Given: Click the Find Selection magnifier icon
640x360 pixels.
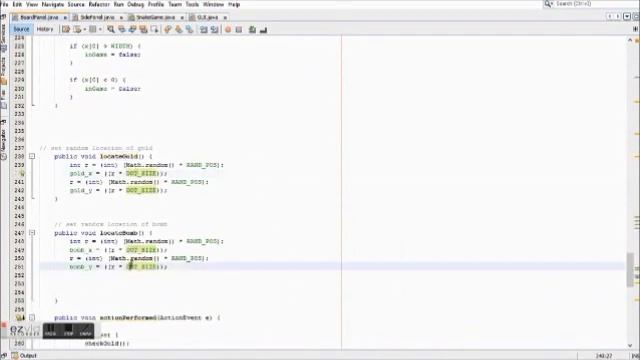Looking at the screenshot, I should 111,29.
